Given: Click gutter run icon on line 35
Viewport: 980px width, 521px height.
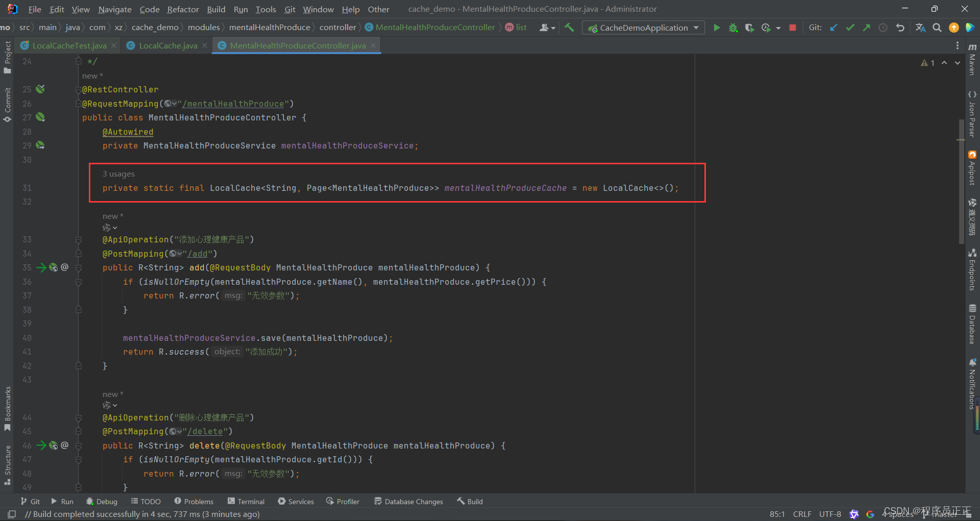Looking at the screenshot, I should (x=41, y=267).
